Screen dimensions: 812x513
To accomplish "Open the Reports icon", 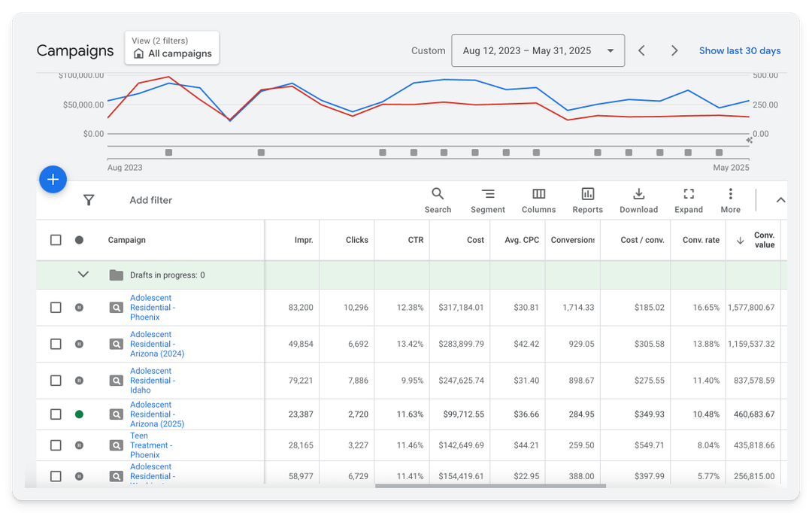I will coord(587,194).
